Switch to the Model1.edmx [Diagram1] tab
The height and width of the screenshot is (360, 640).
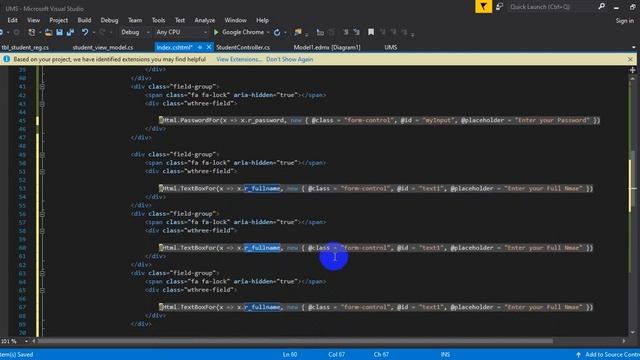327,47
